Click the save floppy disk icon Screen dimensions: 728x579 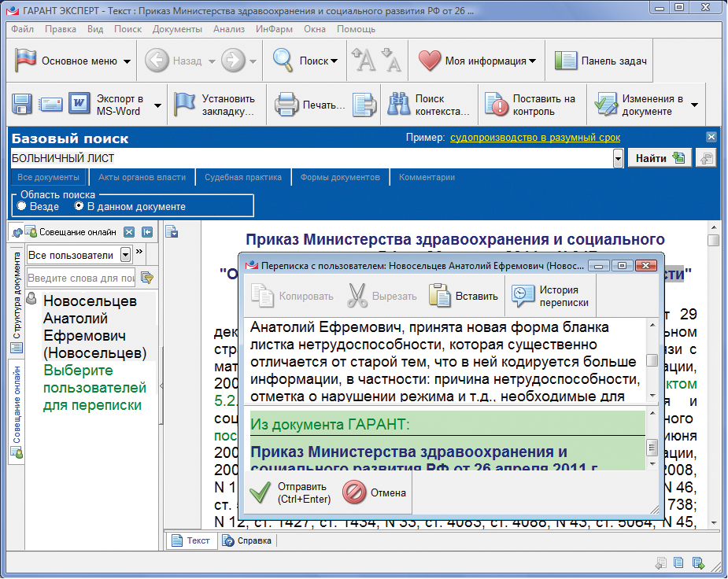pyautogui.click(x=21, y=105)
